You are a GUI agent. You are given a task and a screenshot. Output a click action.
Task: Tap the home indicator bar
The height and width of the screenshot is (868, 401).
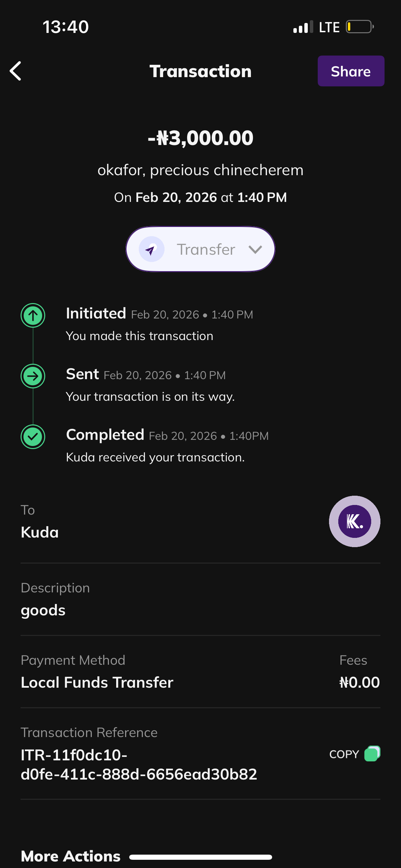[x=200, y=857]
